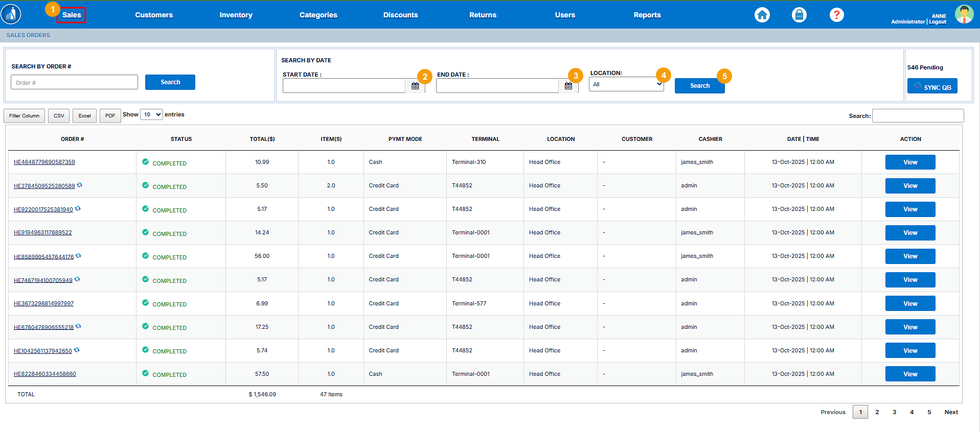The image size is (980, 432).
Task: Open the End Date calendar picker
Action: (x=568, y=86)
